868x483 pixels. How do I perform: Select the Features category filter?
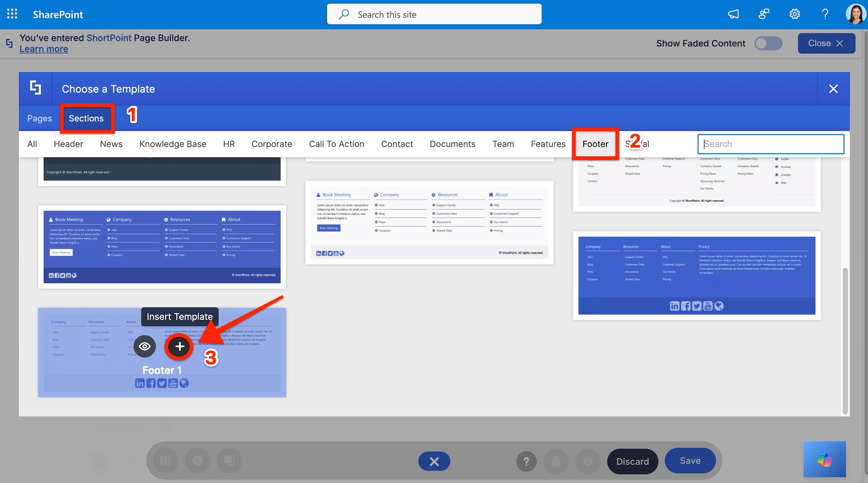point(548,144)
